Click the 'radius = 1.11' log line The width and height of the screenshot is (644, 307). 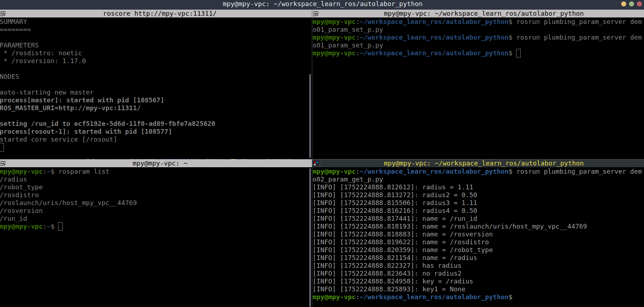click(x=448, y=187)
